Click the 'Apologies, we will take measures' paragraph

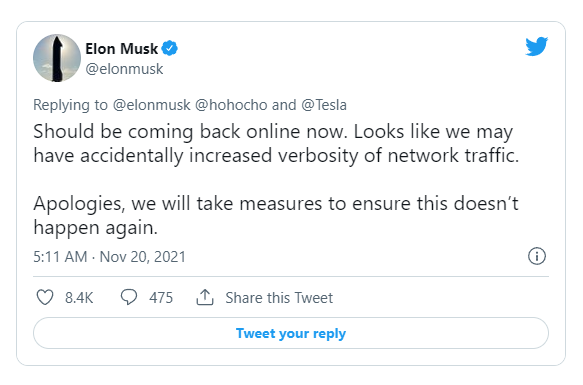276,215
